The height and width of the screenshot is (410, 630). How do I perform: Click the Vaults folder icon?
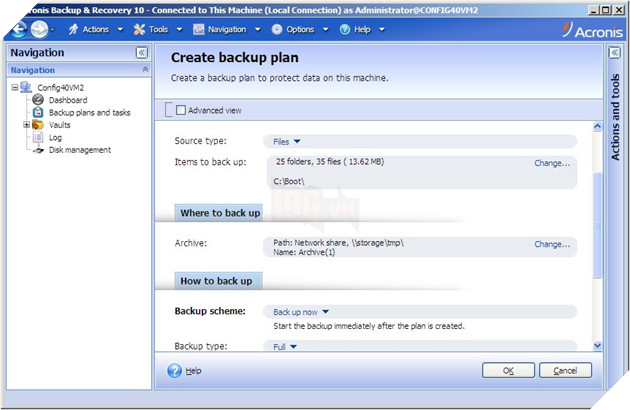38,125
